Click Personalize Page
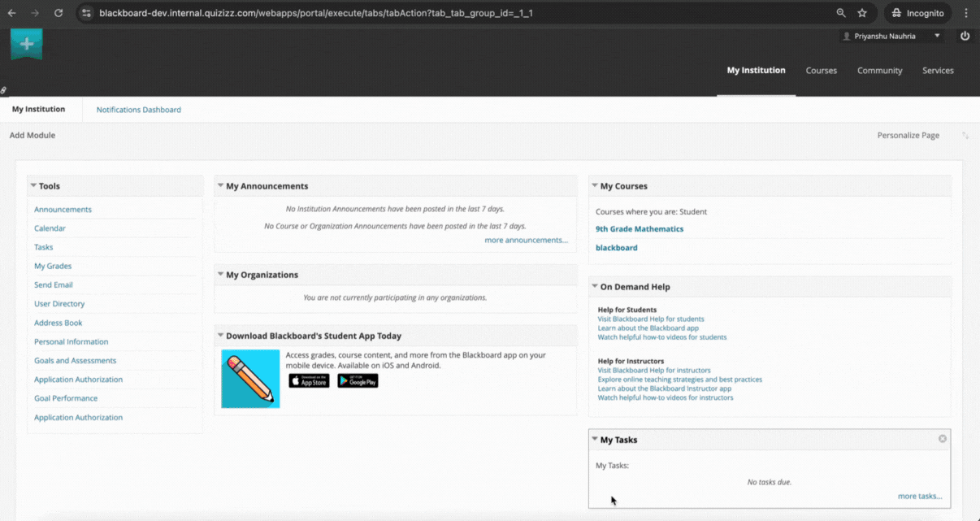 coord(908,135)
